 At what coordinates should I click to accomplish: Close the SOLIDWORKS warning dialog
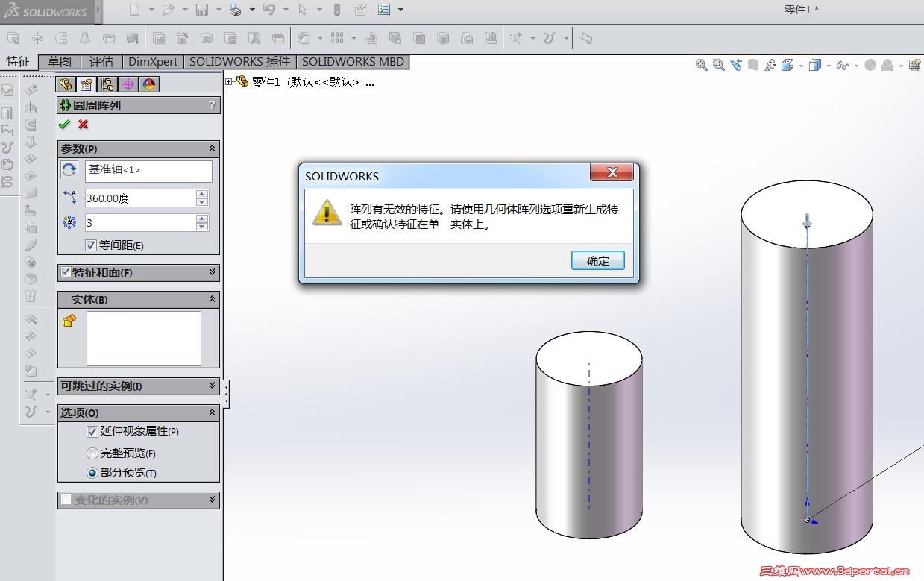[x=612, y=172]
